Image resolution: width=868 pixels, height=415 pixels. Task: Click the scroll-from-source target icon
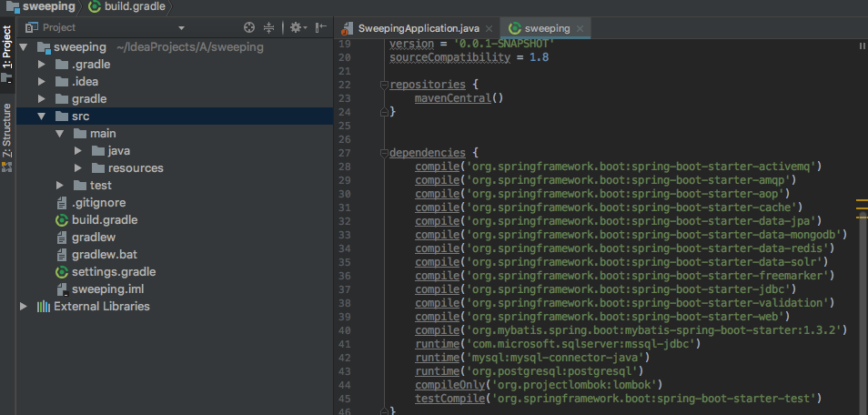pos(249,27)
